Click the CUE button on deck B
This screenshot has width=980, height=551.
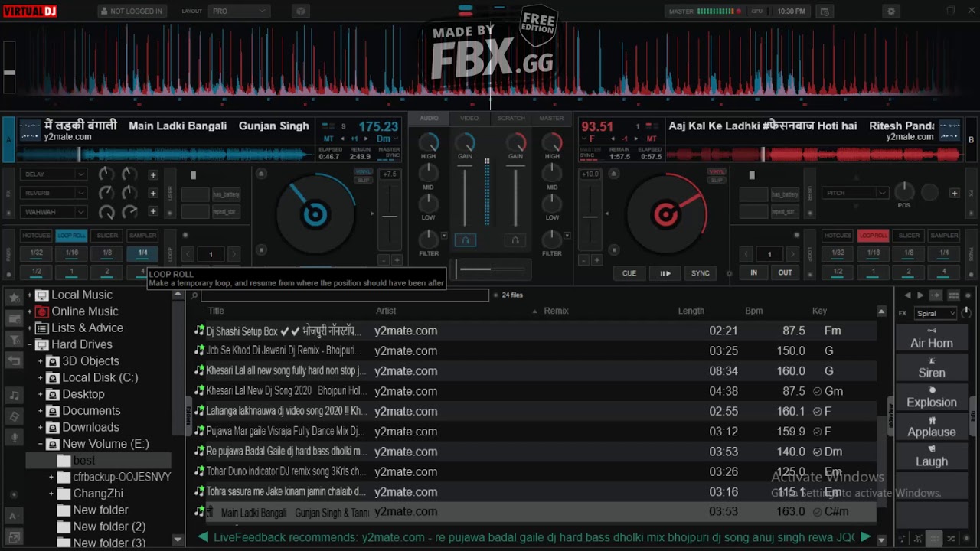click(629, 273)
